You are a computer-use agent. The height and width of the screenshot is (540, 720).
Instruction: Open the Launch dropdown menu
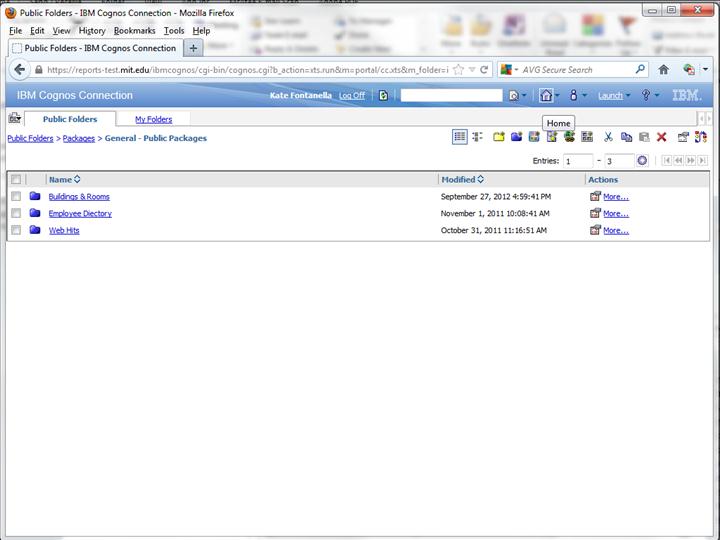click(612, 96)
